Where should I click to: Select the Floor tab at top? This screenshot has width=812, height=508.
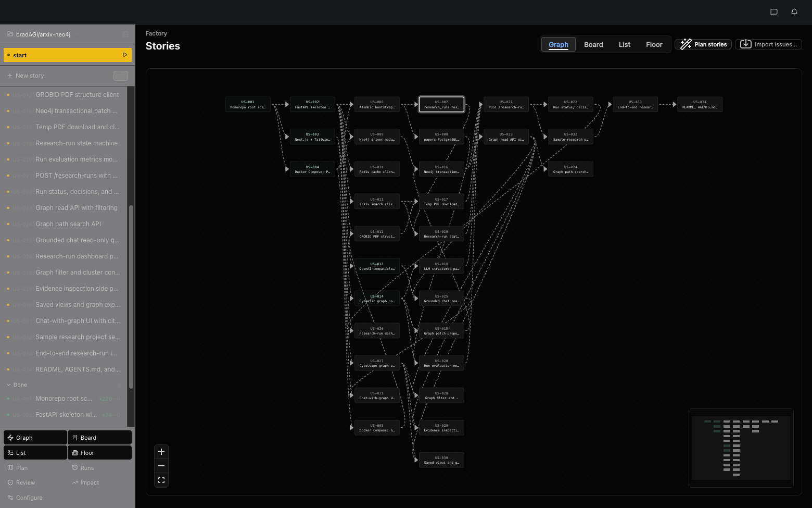(654, 44)
